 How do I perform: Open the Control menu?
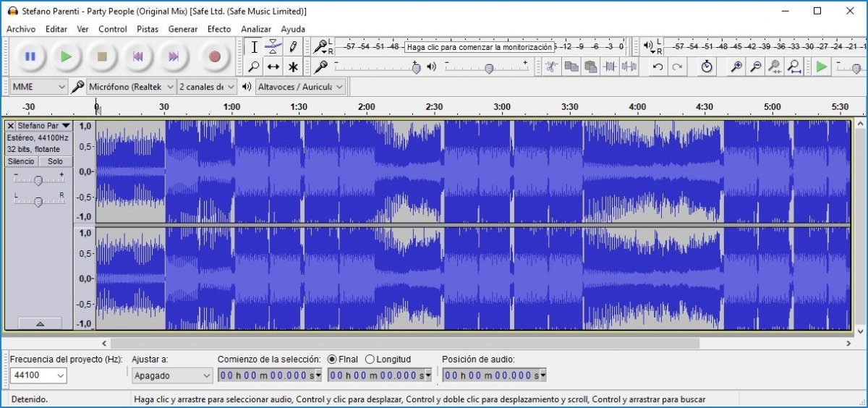pos(113,29)
